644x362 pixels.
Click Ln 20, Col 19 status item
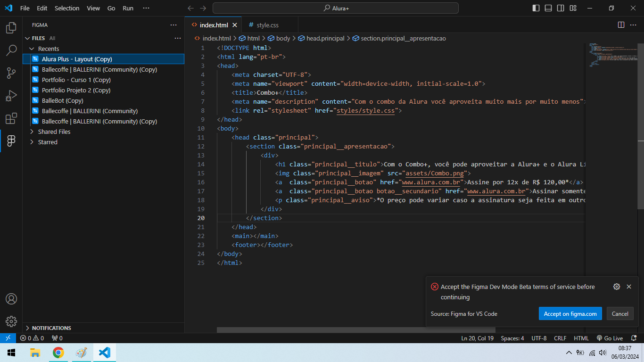click(477, 338)
